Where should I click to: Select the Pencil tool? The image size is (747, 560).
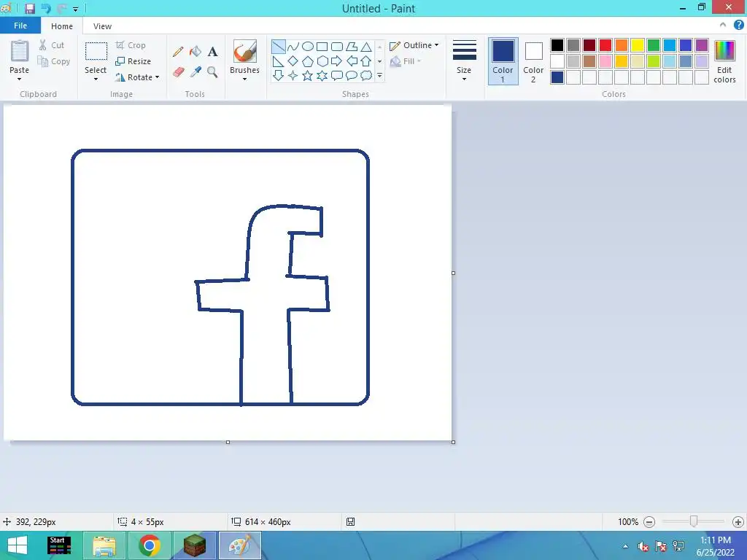(x=178, y=52)
